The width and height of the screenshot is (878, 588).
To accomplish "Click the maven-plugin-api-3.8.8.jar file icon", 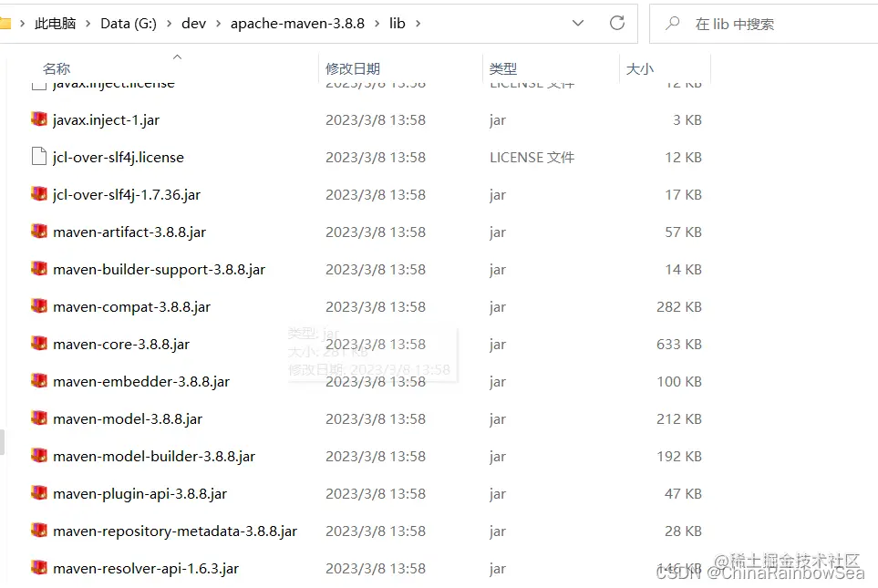I will point(38,493).
